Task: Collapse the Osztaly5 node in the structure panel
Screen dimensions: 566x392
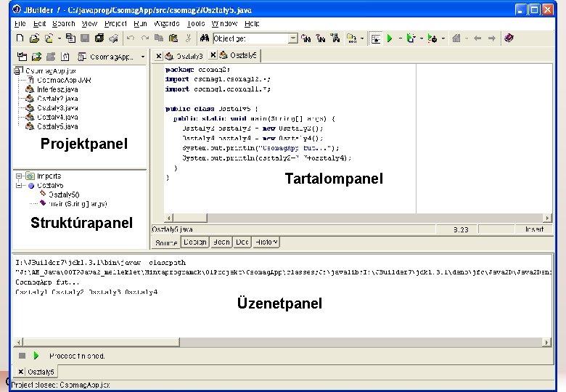Action: (x=19, y=185)
